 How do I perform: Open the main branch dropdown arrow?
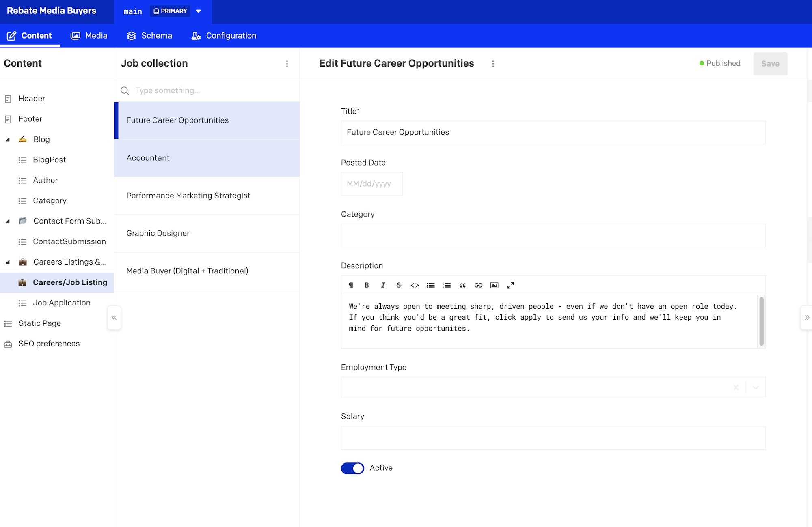(x=199, y=11)
